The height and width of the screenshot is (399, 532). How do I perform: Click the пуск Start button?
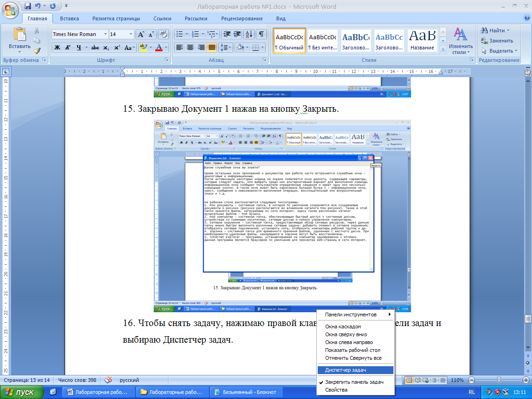[x=22, y=392]
